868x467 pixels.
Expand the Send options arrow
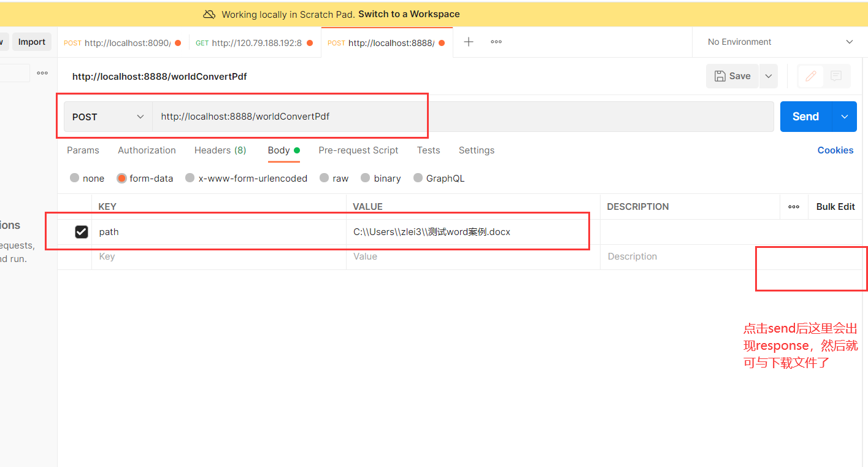point(845,117)
